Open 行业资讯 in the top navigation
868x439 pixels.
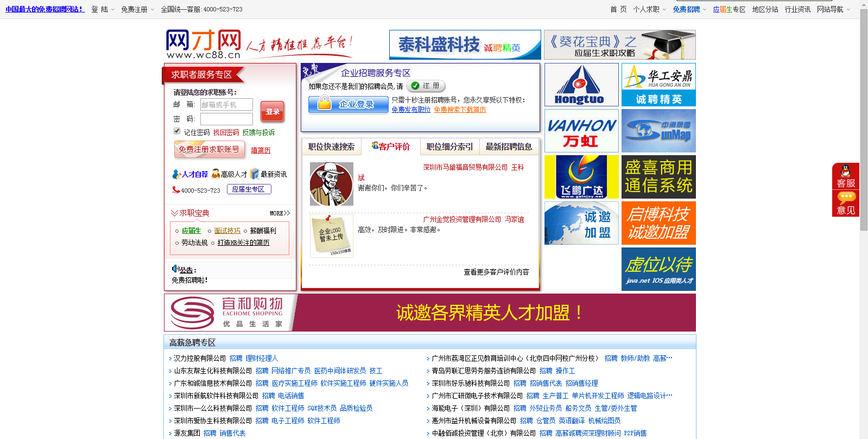[797, 9]
